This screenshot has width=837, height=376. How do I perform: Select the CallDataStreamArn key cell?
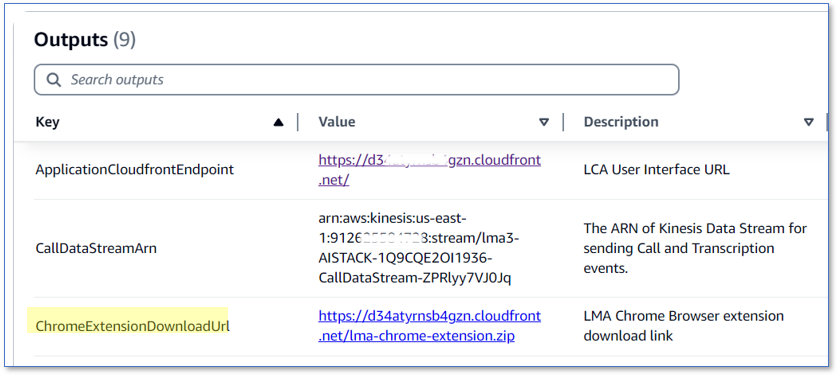pyautogui.click(x=96, y=248)
